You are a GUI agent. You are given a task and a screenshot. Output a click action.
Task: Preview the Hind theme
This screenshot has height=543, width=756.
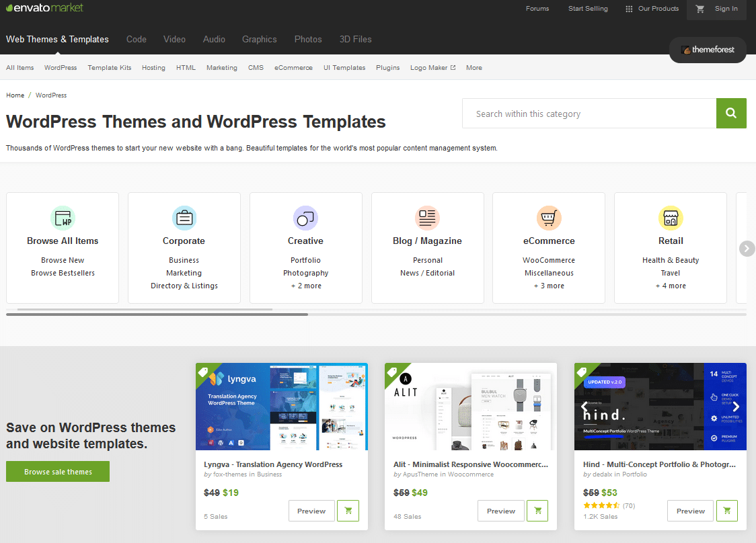click(690, 511)
